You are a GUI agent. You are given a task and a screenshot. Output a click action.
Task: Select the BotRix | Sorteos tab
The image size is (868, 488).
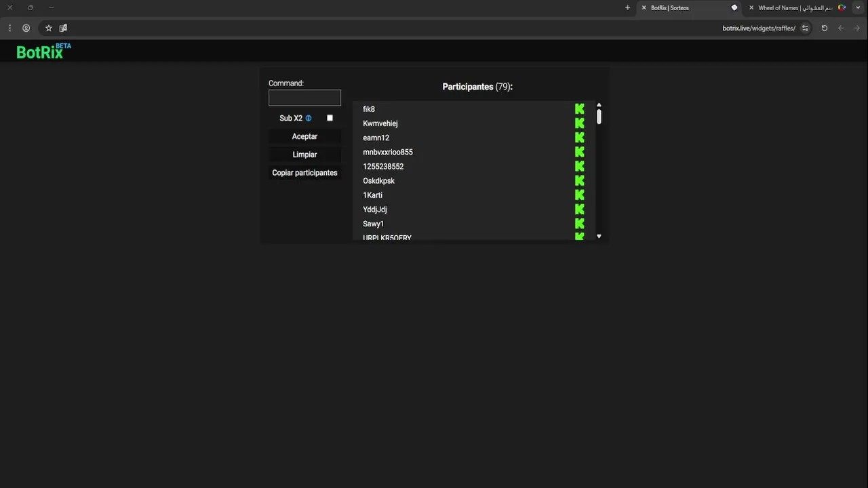click(690, 7)
